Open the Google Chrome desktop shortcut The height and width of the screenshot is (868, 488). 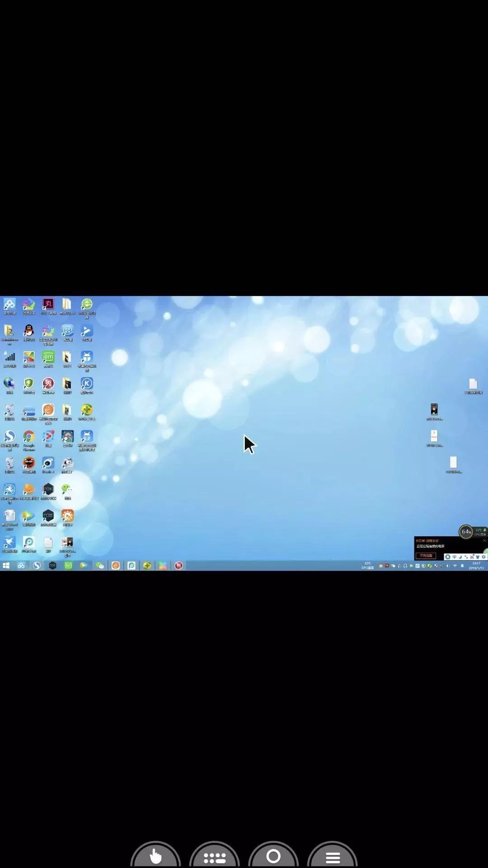click(x=29, y=438)
